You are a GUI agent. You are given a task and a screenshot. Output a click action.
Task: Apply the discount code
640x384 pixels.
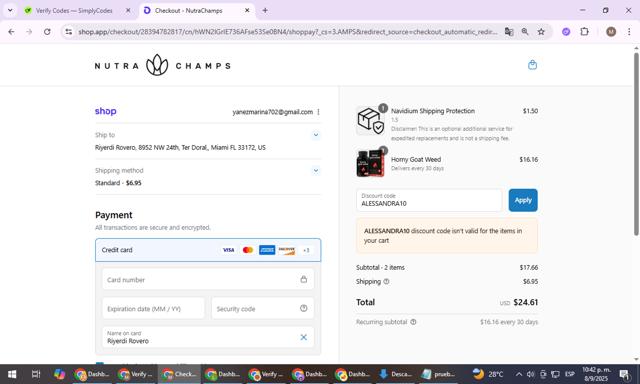[x=523, y=200]
